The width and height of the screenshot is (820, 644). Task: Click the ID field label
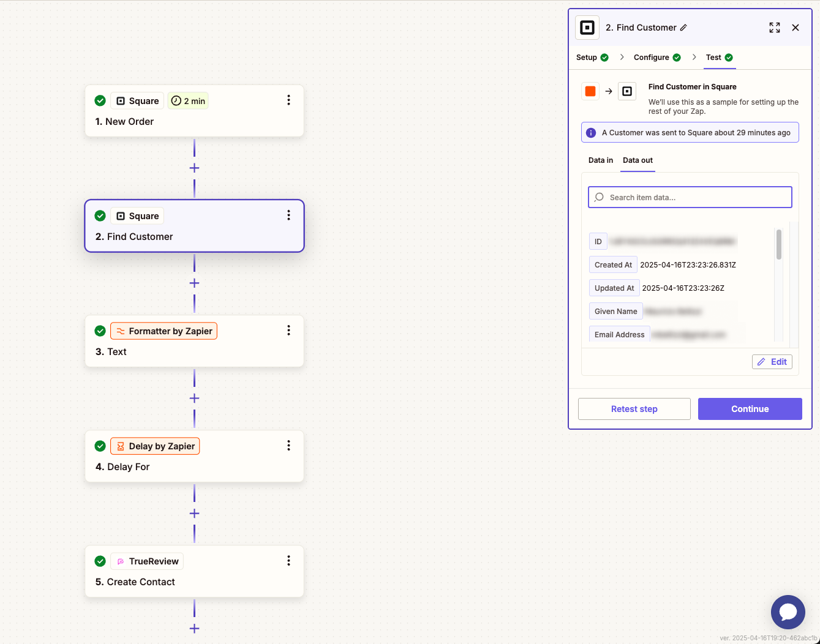pos(598,241)
